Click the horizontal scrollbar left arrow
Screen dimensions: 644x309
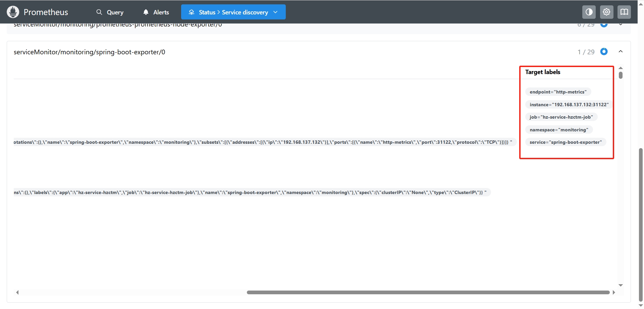[x=17, y=292]
